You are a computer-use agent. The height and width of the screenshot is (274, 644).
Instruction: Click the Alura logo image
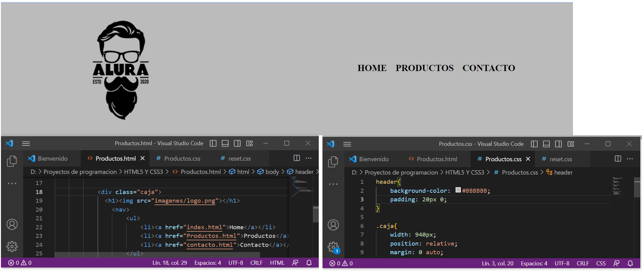(x=121, y=70)
